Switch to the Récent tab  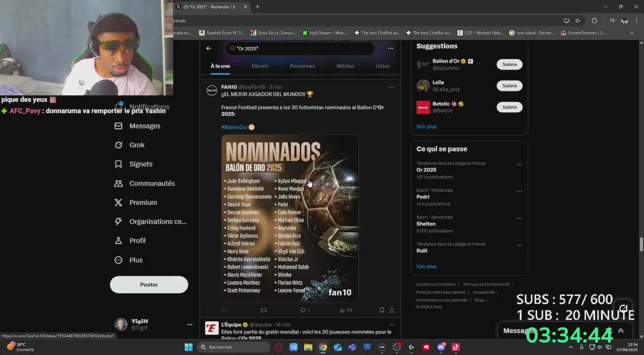tap(260, 66)
